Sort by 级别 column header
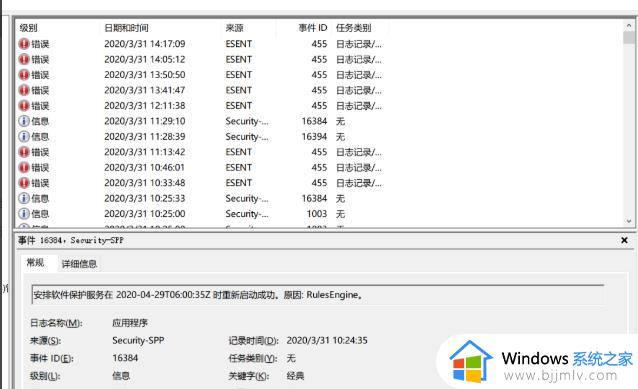The image size is (638, 389). pos(28,28)
